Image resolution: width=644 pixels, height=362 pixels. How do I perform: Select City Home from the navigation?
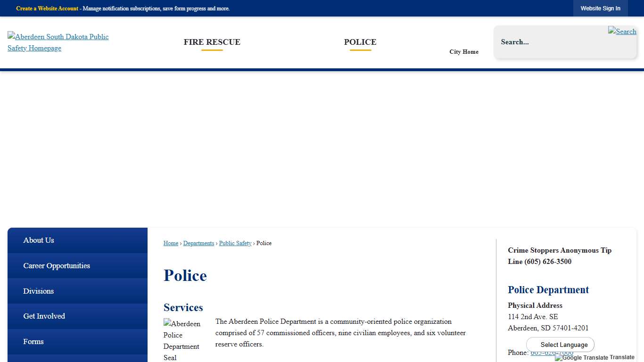pos(463,52)
